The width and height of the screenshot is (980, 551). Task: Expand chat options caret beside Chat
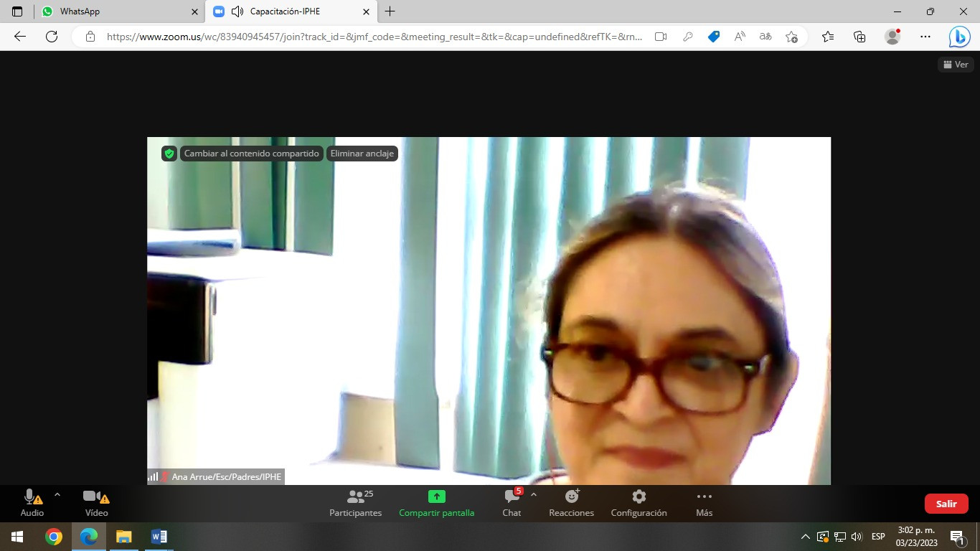click(x=533, y=495)
